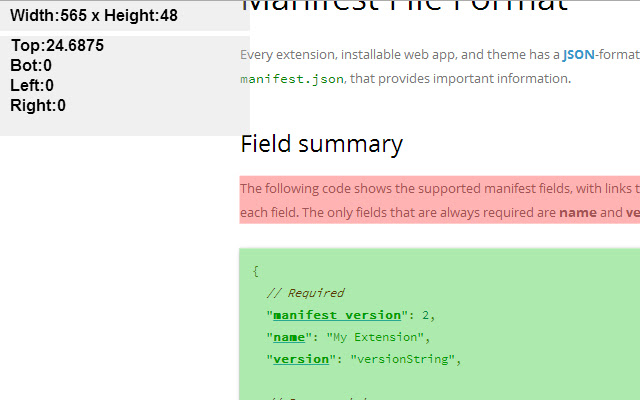Click the // Required comment line
The image size is (640, 400).
click(x=305, y=293)
